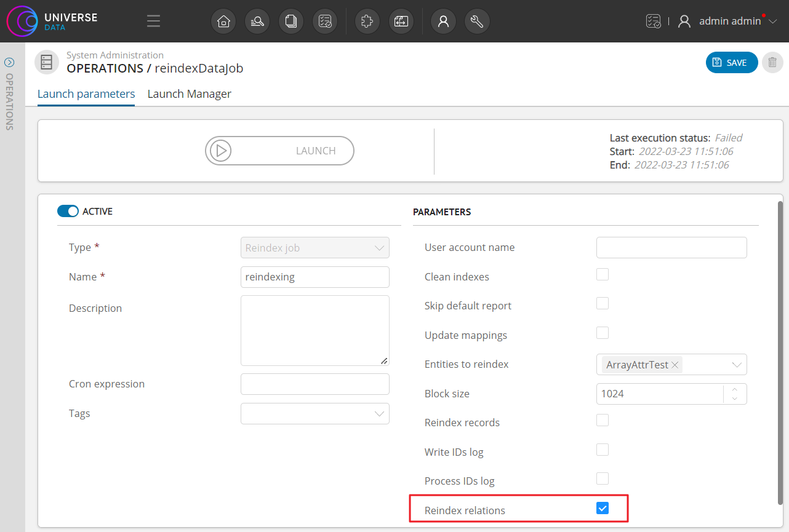The width and height of the screenshot is (789, 532).
Task: Click the User account name field
Action: (x=671, y=247)
